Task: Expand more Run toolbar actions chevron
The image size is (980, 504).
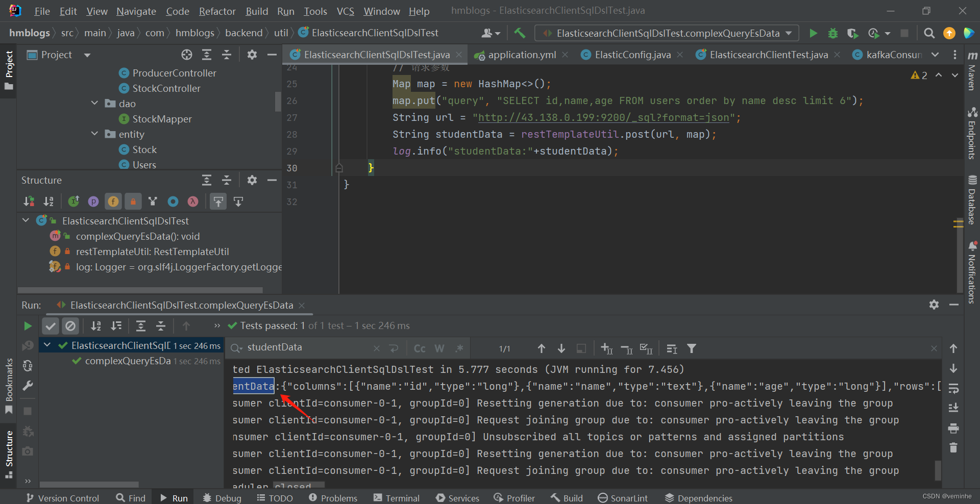Action: (x=217, y=325)
